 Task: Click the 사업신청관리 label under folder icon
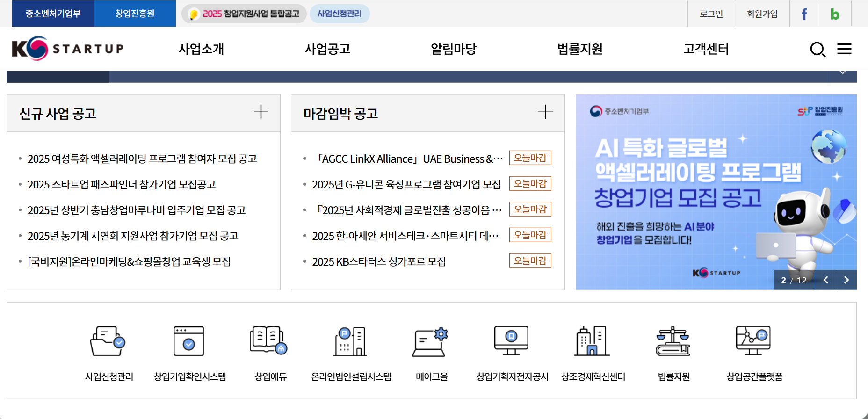click(x=109, y=376)
